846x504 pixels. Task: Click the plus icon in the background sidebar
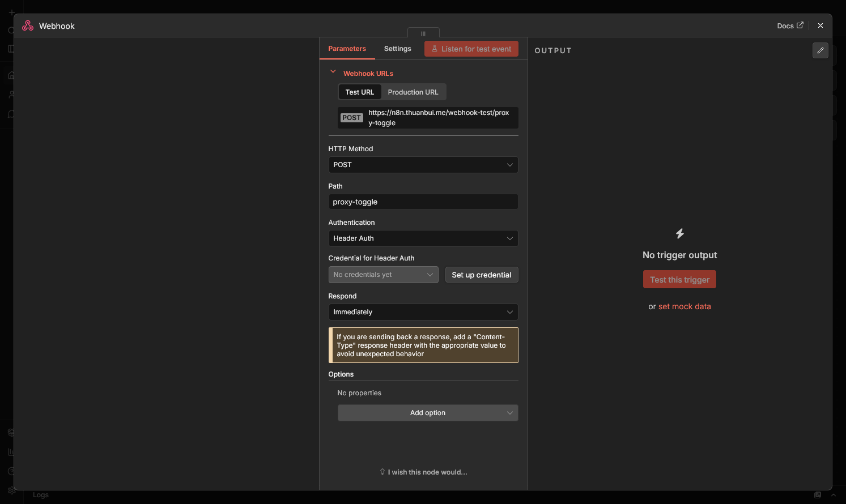[x=12, y=12]
